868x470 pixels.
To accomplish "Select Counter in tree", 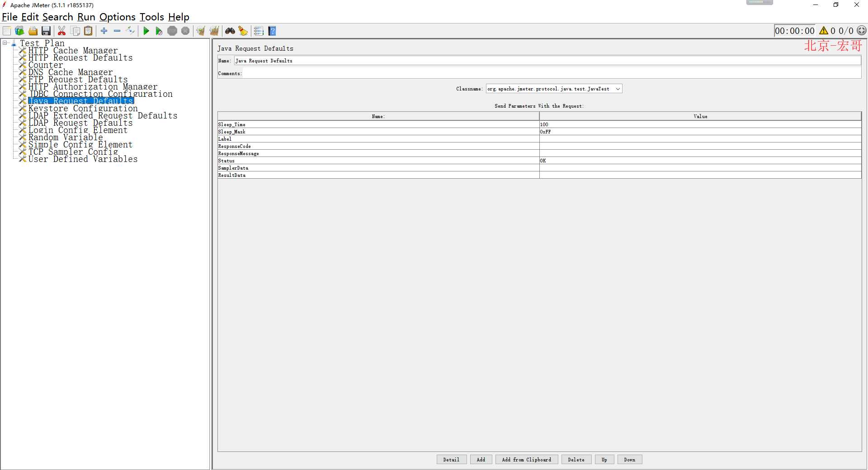I will [46, 65].
